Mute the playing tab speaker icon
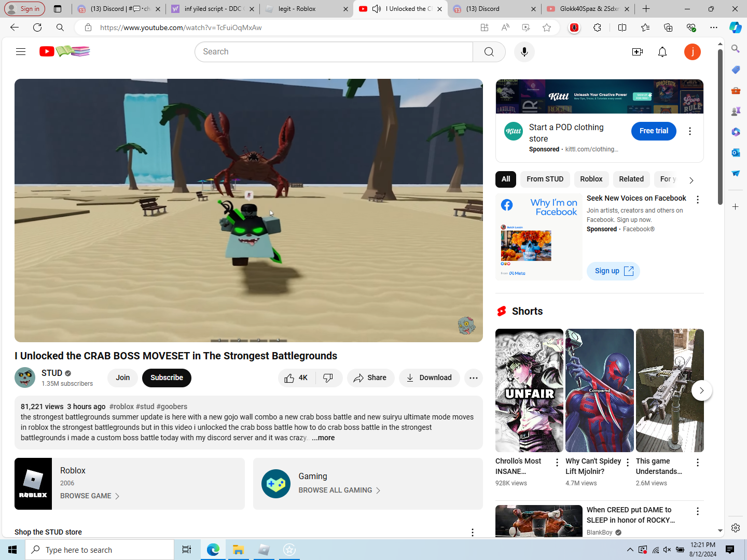Image resolution: width=747 pixels, height=560 pixels. coord(377,9)
